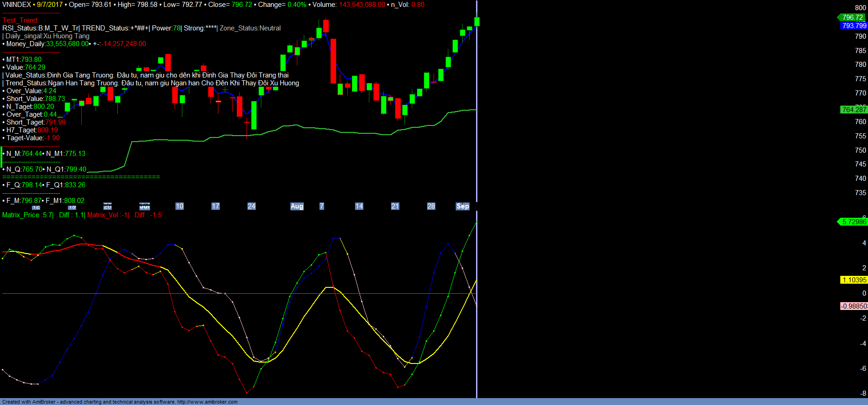
Task: Click the green 796.72 price tag
Action: point(852,18)
